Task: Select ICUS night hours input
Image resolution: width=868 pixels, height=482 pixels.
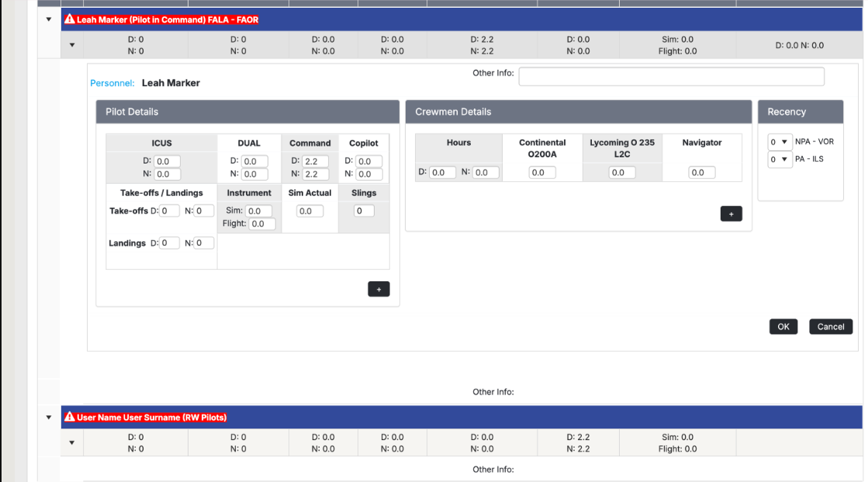Action: (x=167, y=174)
